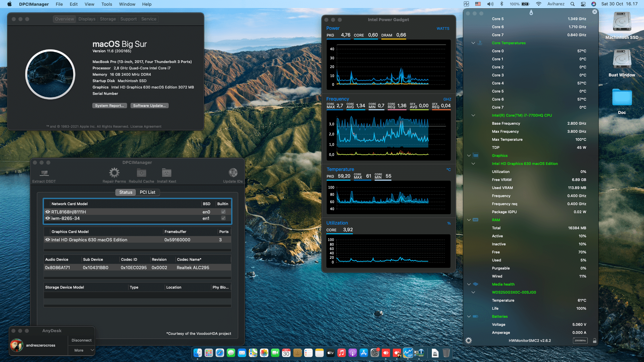Launch Safari from the Dock
Screen dimensions: 644x362
click(220, 353)
